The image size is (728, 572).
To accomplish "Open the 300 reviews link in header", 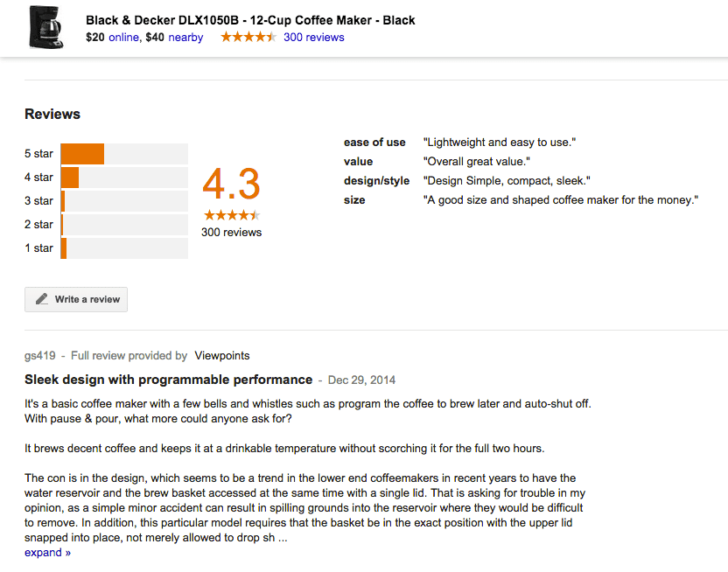I will click(313, 38).
